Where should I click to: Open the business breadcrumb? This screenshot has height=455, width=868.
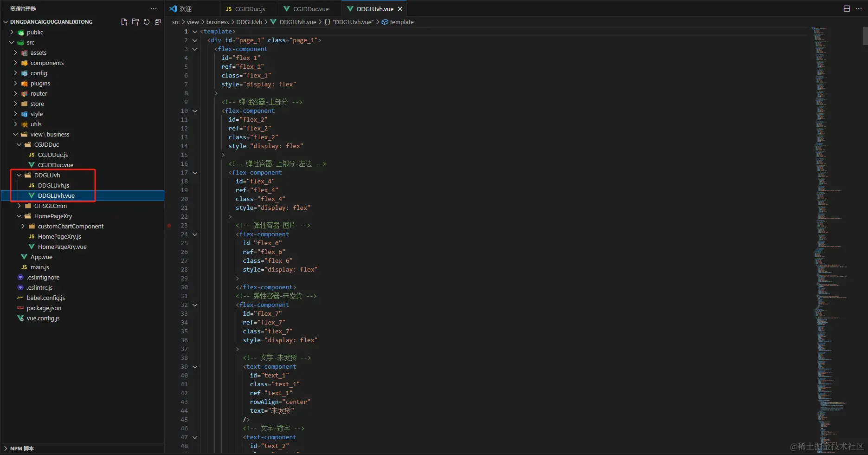218,22
